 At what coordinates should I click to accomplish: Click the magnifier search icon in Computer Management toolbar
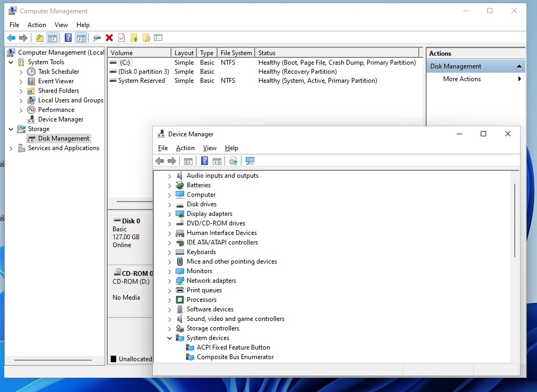146,38
